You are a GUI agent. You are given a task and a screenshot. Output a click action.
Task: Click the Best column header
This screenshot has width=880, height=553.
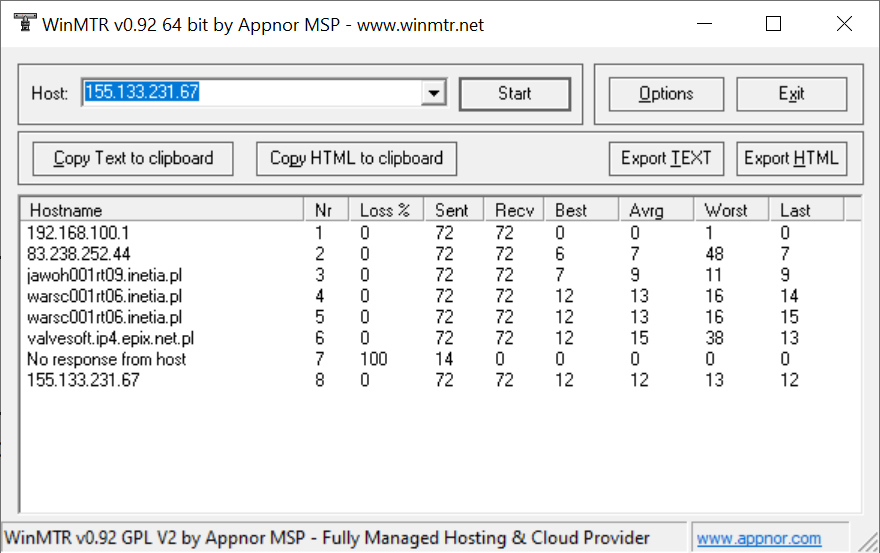(581, 210)
